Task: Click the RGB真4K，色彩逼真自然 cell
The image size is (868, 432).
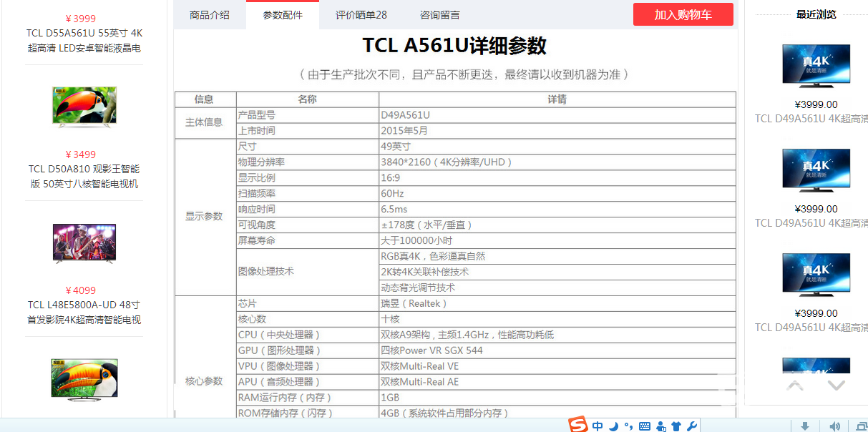Action: point(557,257)
